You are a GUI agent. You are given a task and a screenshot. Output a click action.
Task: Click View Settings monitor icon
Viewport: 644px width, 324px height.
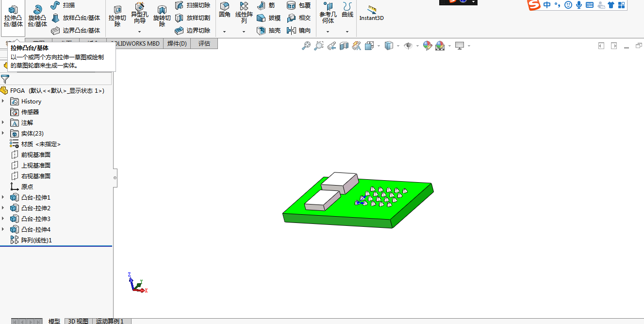(x=460, y=46)
